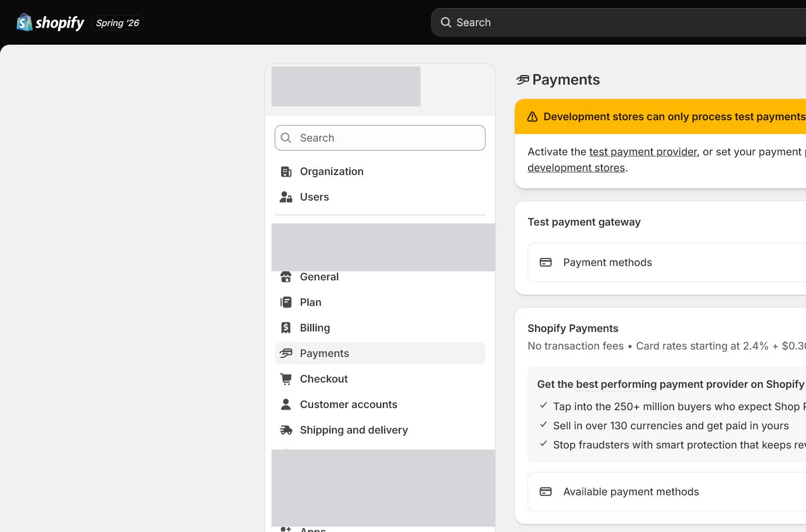The image size is (806, 532).
Task: Click the card icon beside Payment methods
Action: [x=546, y=262]
